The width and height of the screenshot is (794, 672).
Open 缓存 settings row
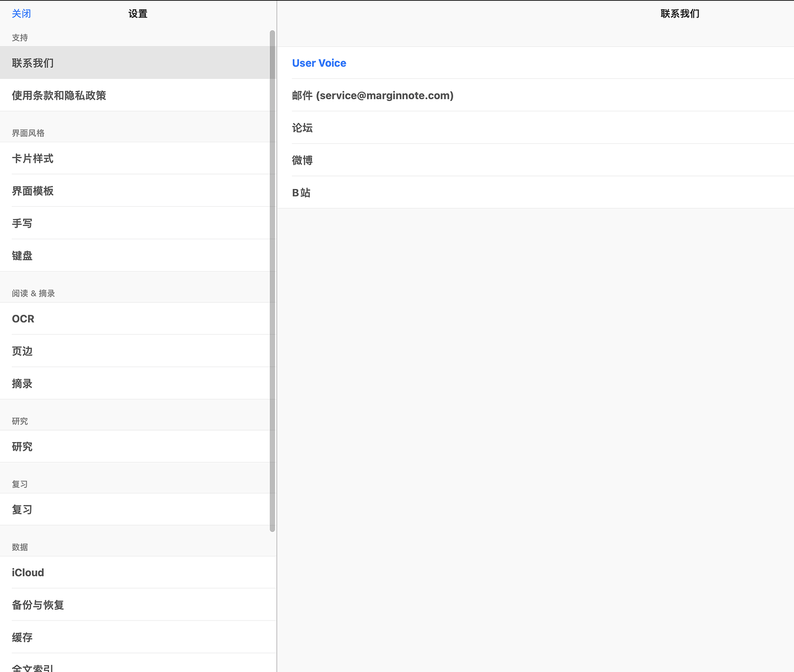click(138, 637)
